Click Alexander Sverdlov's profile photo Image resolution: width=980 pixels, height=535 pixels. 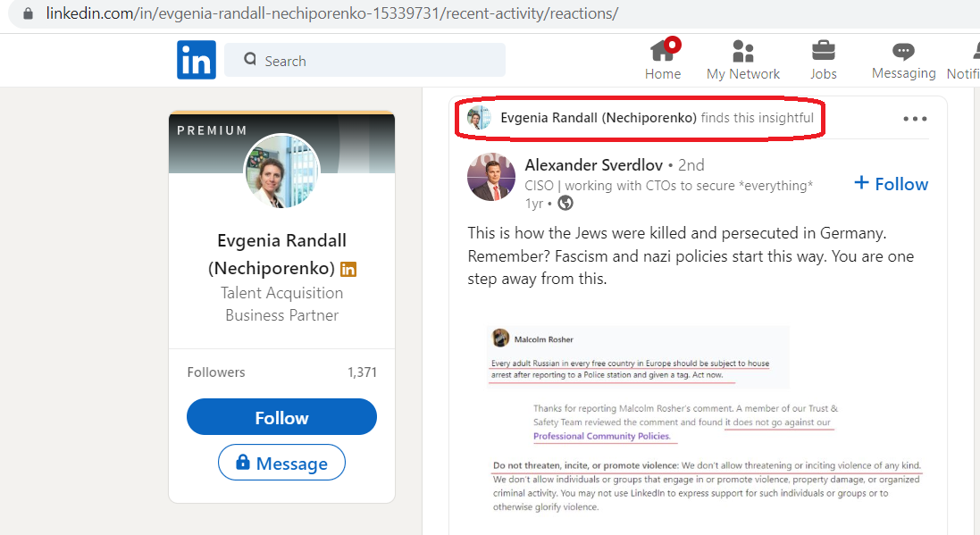pos(491,177)
